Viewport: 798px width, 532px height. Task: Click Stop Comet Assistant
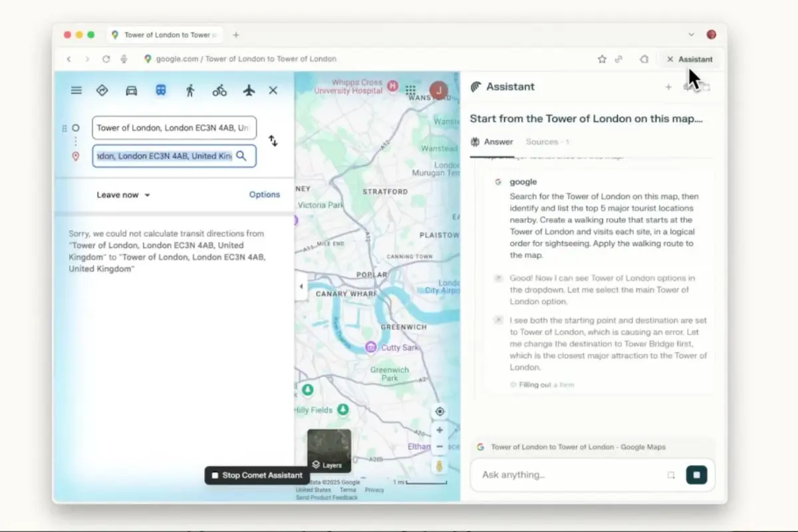256,475
